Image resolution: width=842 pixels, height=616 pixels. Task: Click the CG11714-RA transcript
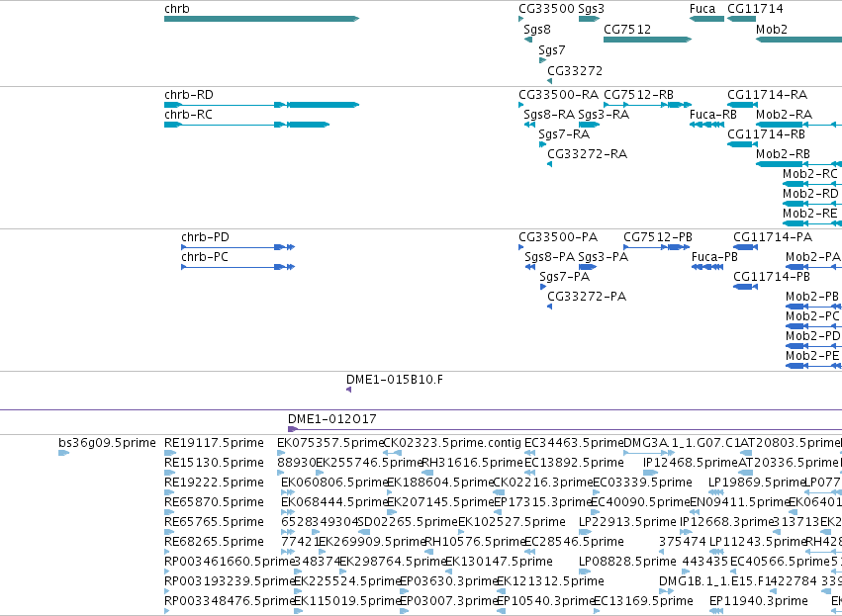coord(742,105)
